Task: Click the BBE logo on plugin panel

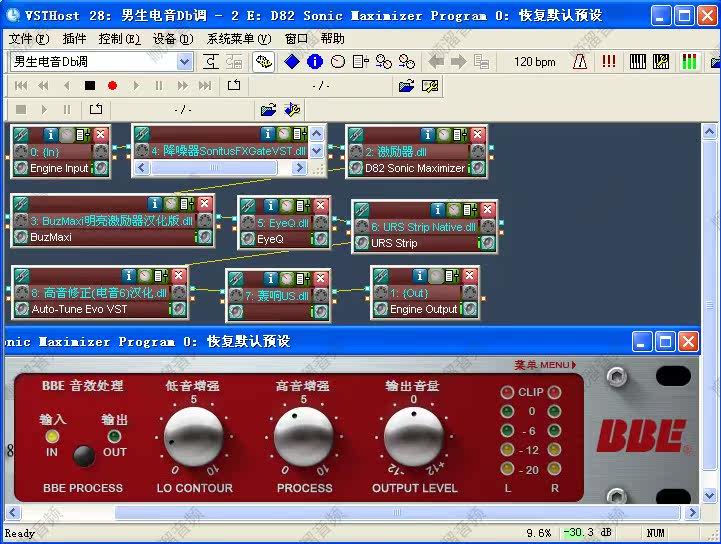Action: pos(642,436)
